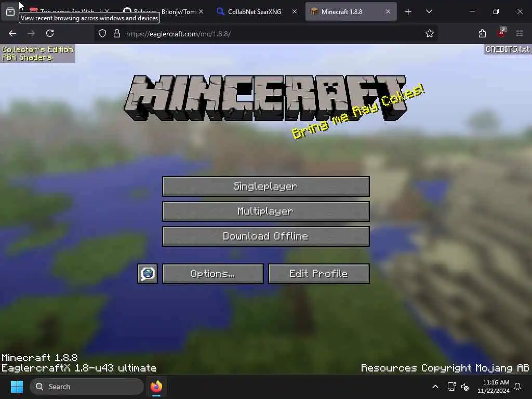Image resolution: width=532 pixels, height=399 pixels.
Task: Reload the current page
Action: coord(50,33)
